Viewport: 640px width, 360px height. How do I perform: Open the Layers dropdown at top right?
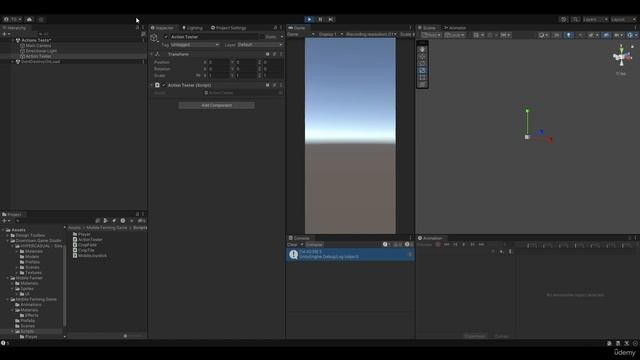[595, 19]
